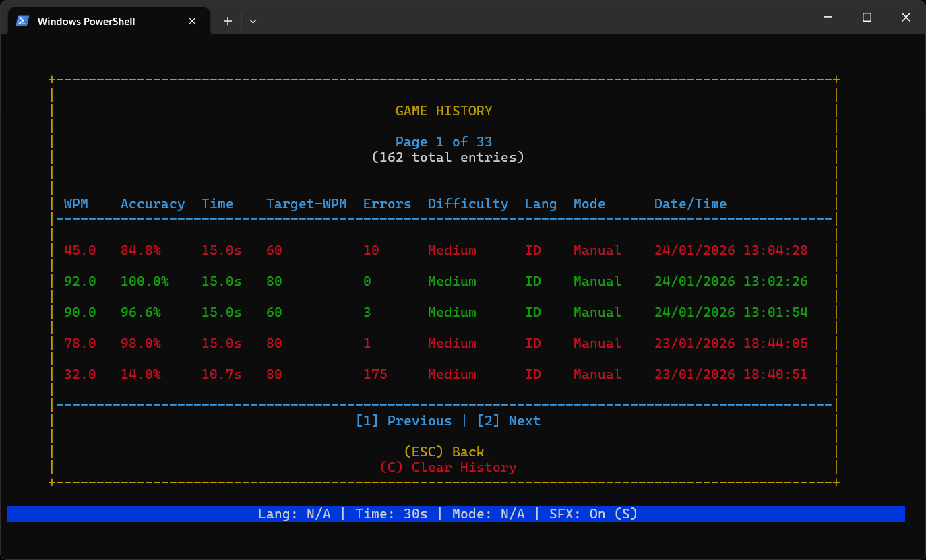Click the Mode column header
The height and width of the screenshot is (560, 926).
[590, 204]
